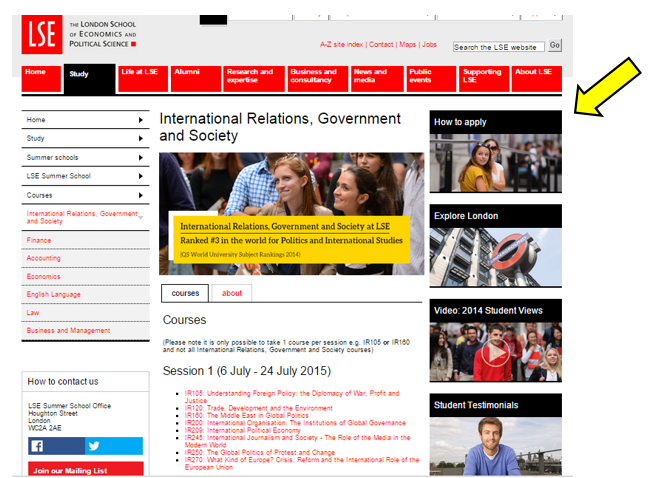Open Business and consultancy menu
Image resolution: width=650 pixels, height=478 pixels.
pos(317,78)
